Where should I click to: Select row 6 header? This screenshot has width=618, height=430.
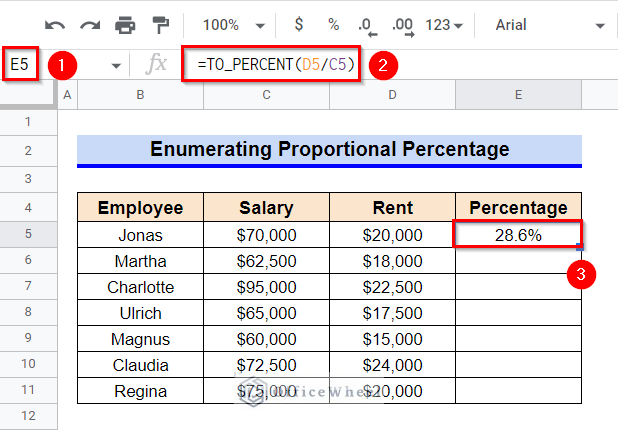tap(28, 260)
